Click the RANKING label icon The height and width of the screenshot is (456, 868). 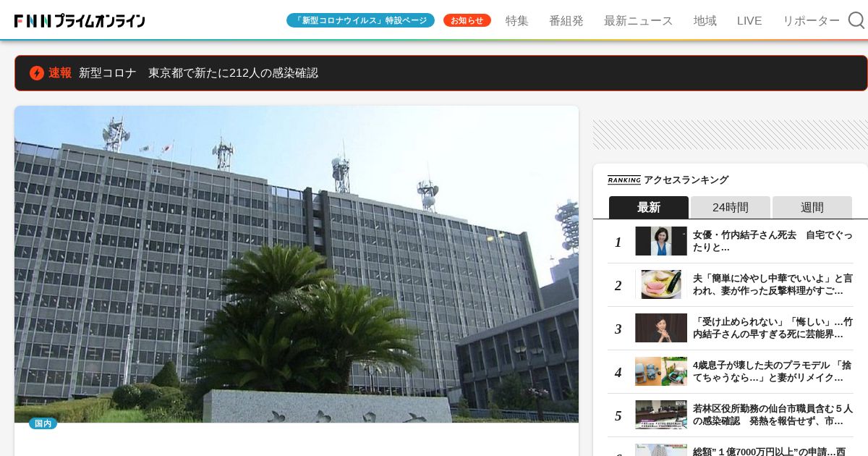[624, 180]
